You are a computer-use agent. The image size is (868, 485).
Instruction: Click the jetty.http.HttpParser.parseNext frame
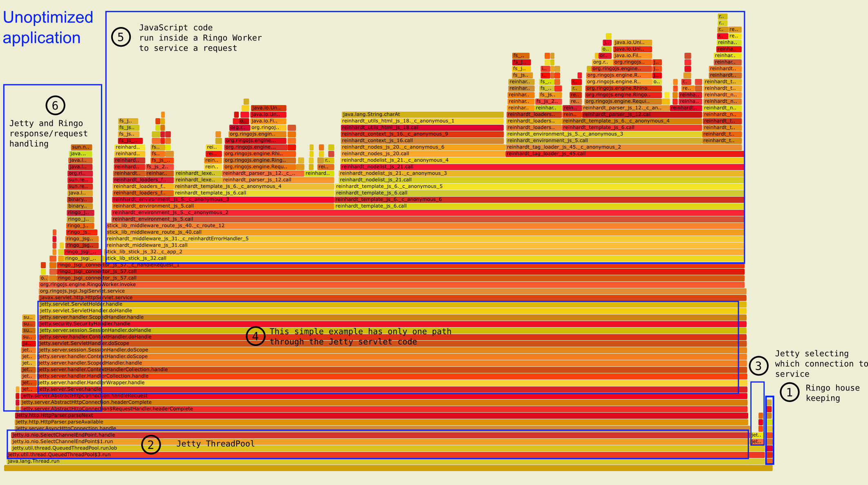pos(381,415)
